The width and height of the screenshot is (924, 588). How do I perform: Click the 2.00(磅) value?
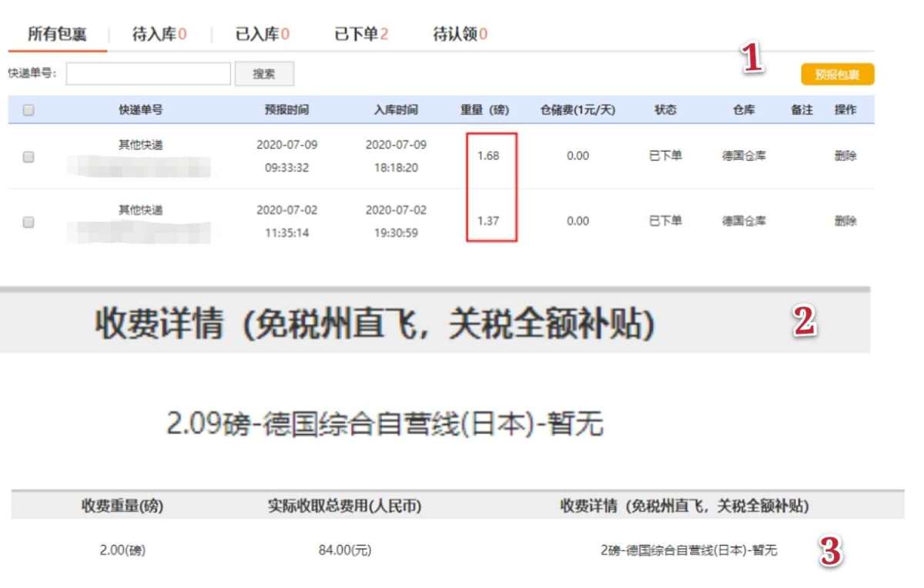[x=122, y=551]
